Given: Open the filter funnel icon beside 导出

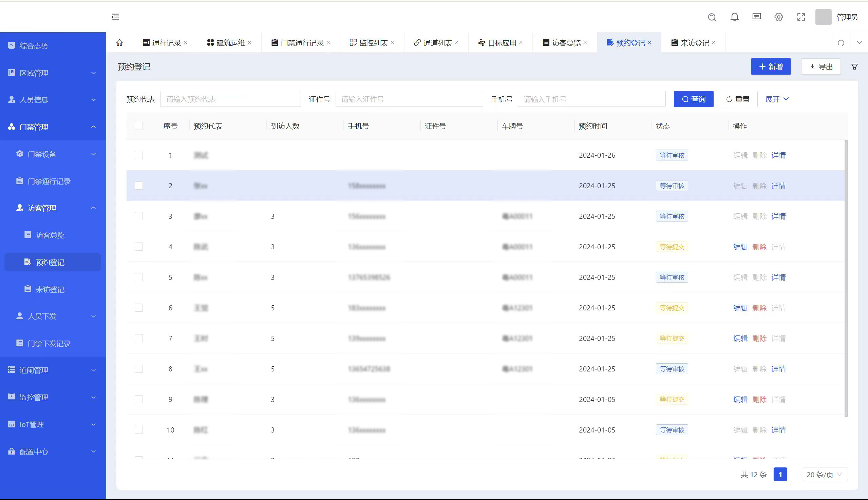Looking at the screenshot, I should (855, 66).
